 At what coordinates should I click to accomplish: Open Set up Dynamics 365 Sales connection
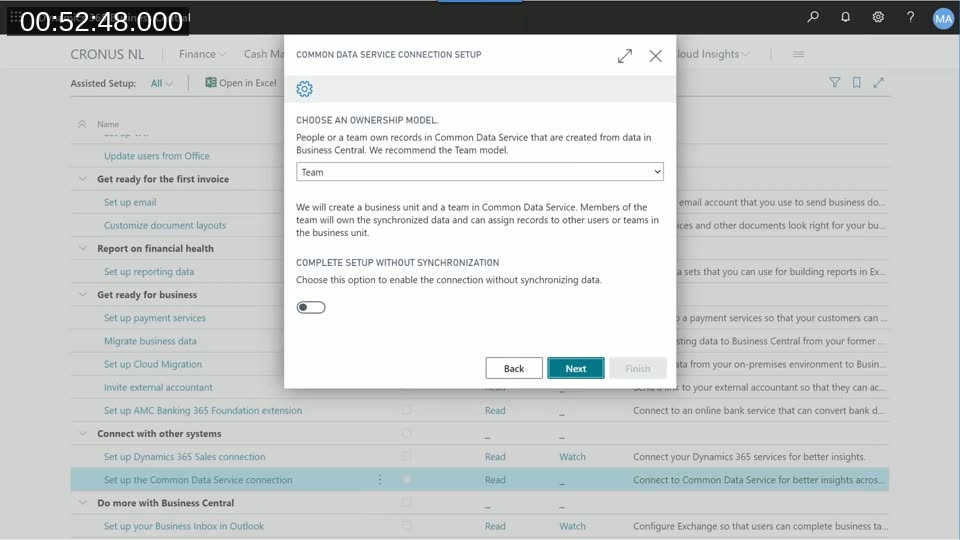[x=184, y=457]
